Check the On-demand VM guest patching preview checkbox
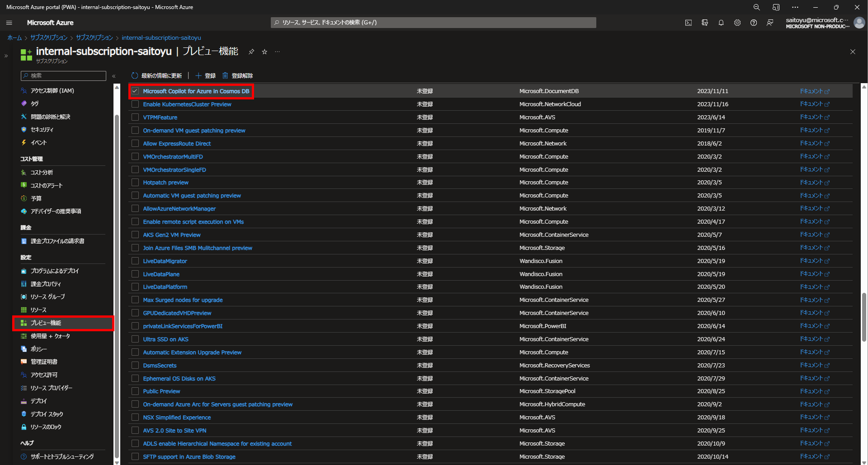 (135, 131)
